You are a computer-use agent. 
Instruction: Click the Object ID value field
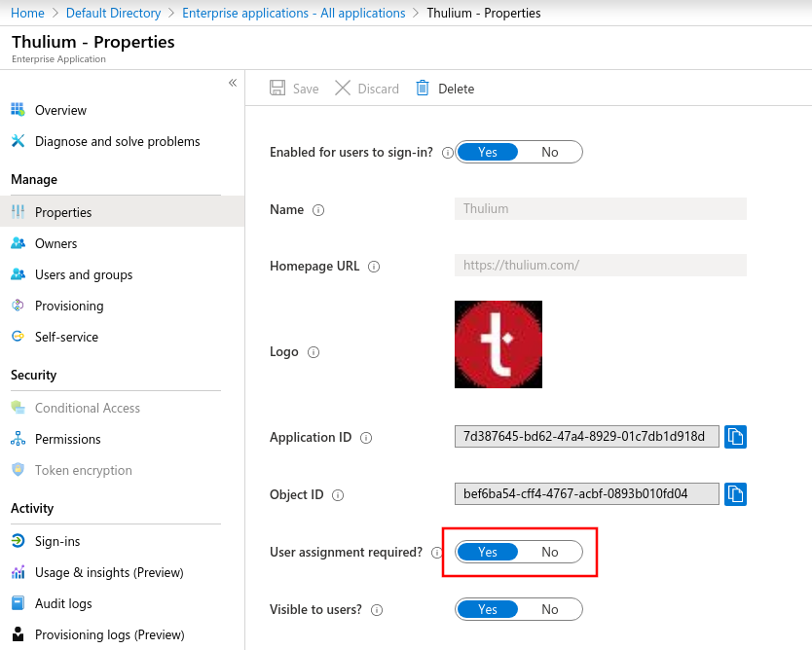(x=587, y=493)
